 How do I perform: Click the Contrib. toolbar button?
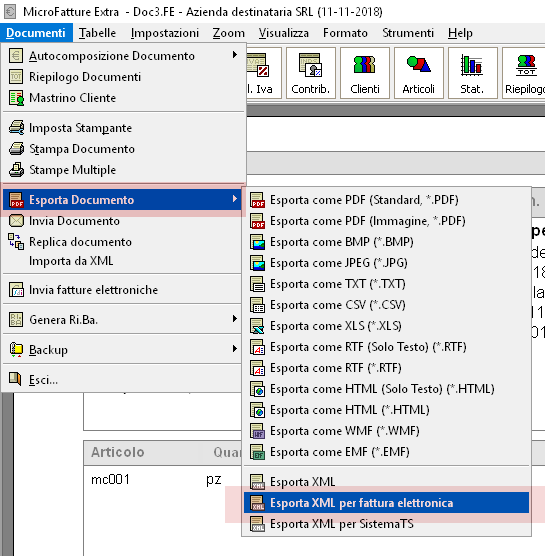[311, 73]
